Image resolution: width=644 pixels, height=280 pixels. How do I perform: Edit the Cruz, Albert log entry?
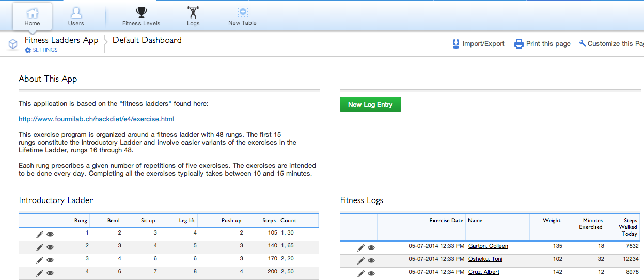(x=361, y=273)
